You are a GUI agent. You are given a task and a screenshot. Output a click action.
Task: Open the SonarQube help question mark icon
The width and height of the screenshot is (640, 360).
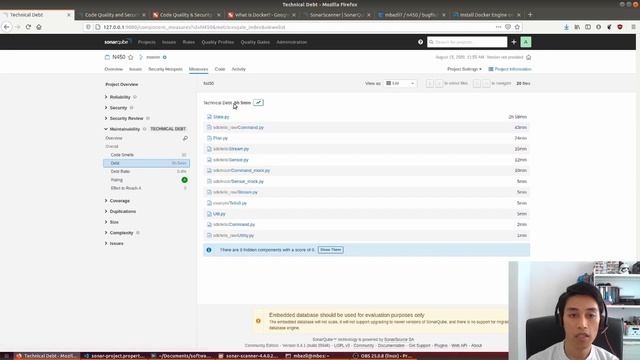click(x=420, y=42)
